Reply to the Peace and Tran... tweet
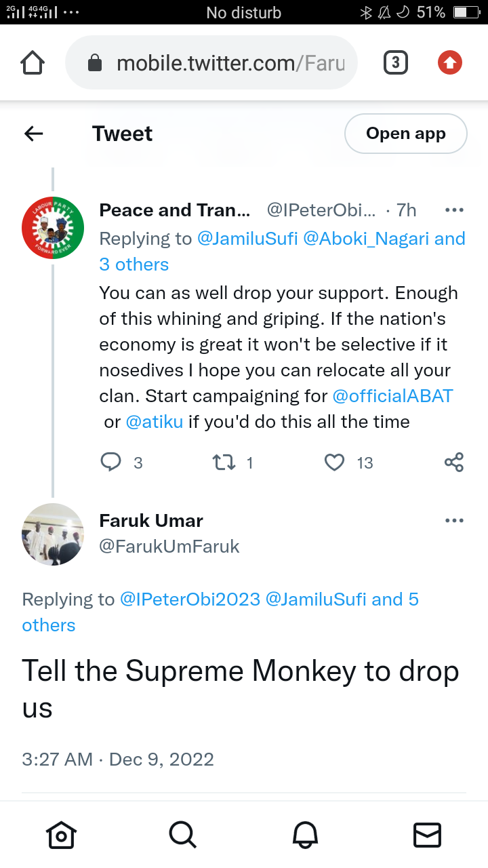The height and width of the screenshot is (868, 488). (x=111, y=462)
